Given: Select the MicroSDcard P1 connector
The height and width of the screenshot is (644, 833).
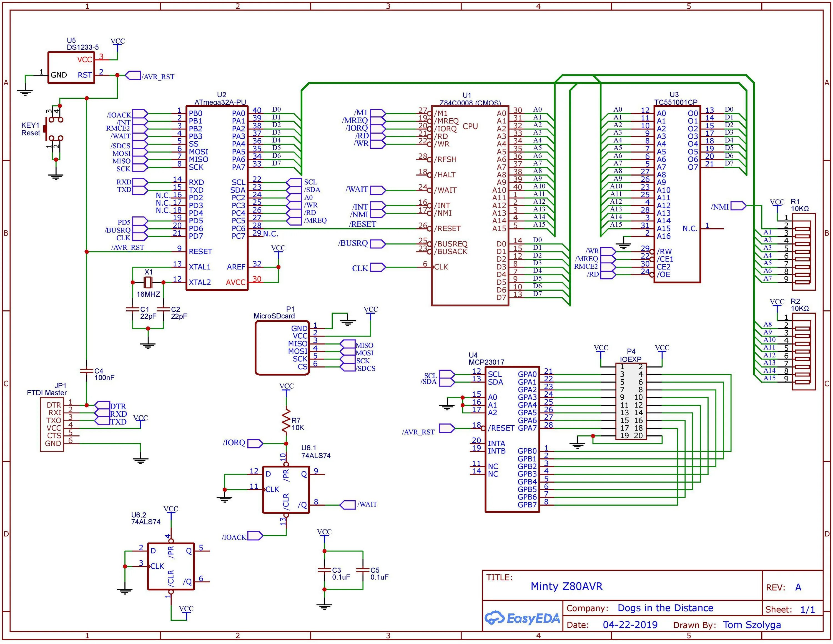Looking at the screenshot, I should (282, 348).
